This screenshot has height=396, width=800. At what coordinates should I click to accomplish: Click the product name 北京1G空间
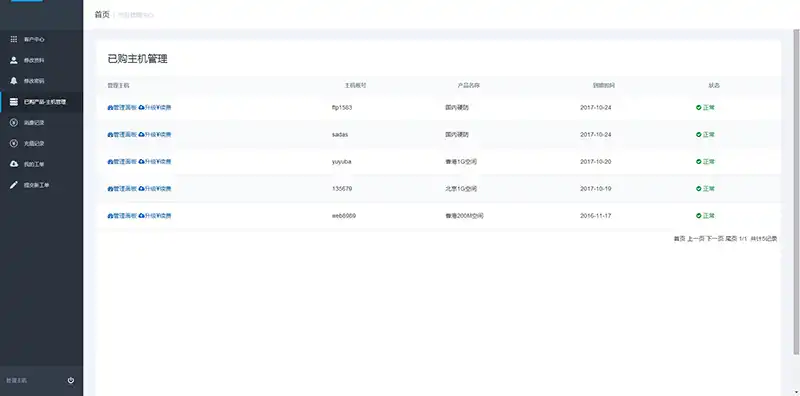461,189
